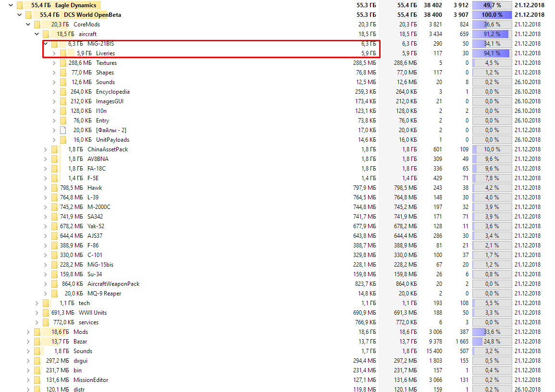The height and width of the screenshot is (392, 555).
Task: Click the distr folder name
Action: 79,389
